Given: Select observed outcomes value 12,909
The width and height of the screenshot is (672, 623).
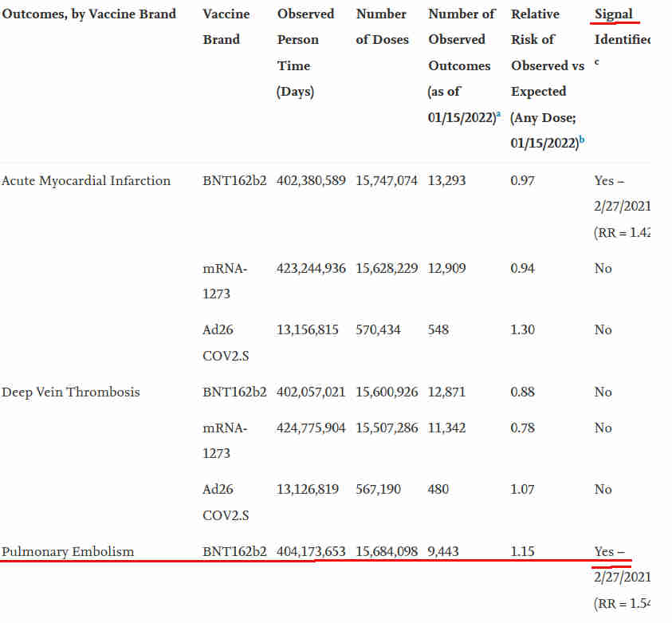Looking at the screenshot, I should tap(446, 268).
